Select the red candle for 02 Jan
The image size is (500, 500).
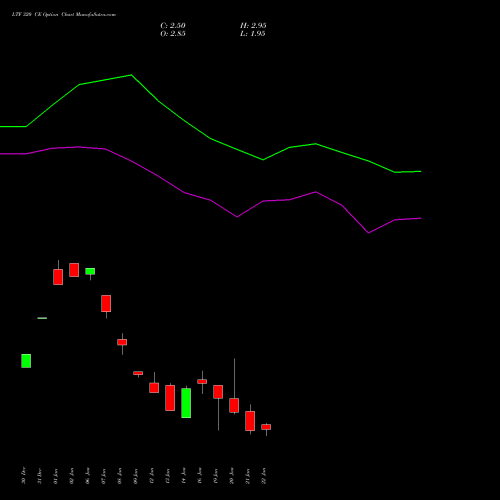click(74, 270)
